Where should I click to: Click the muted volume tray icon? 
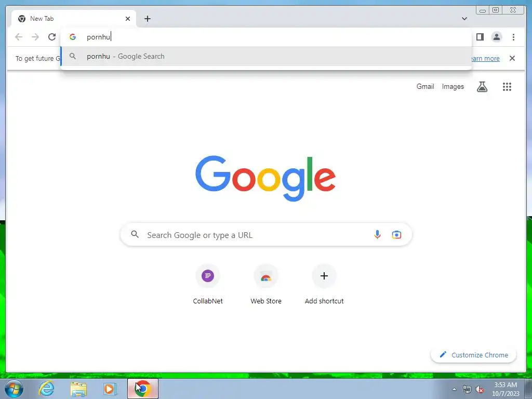point(480,390)
